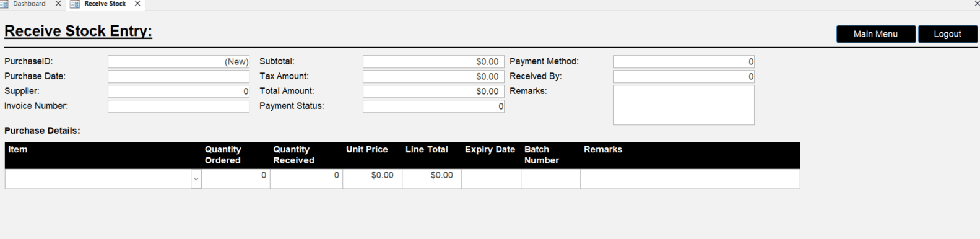This screenshot has height=239, width=980.
Task: Click the Quantity Received cell
Action: pyautogui.click(x=306, y=179)
